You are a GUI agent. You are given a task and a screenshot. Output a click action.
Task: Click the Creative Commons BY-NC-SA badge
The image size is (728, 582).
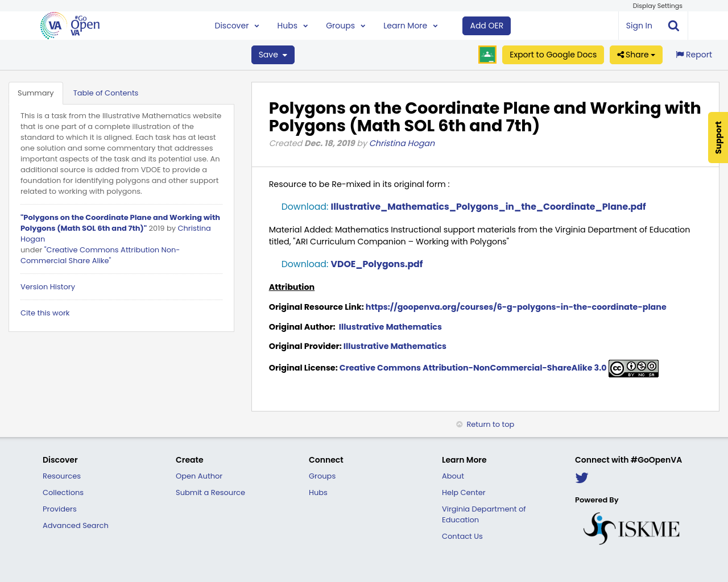(x=633, y=367)
